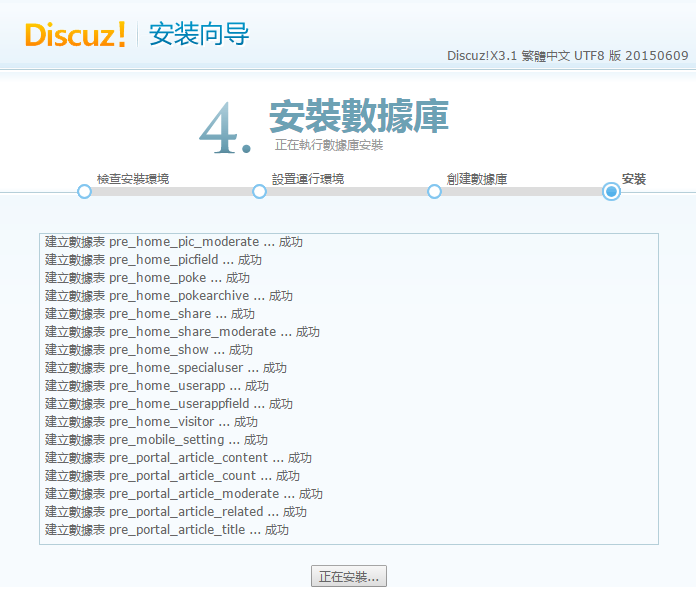The width and height of the screenshot is (696, 606).
Task: Click the Discuz! logo
Action: (x=75, y=34)
